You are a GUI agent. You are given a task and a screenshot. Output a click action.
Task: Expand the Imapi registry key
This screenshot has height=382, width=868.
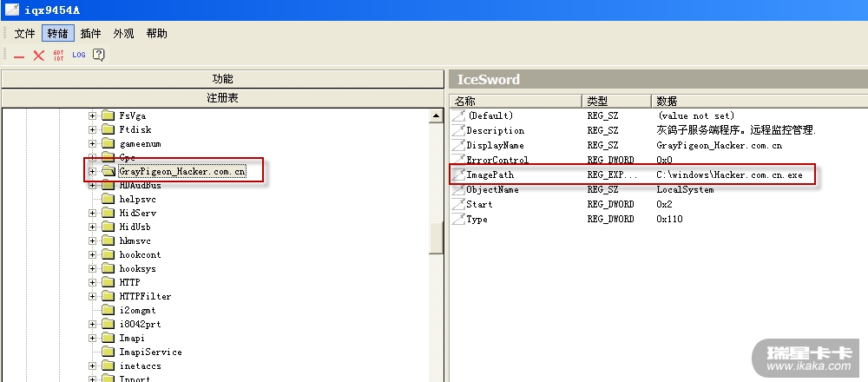click(x=93, y=338)
